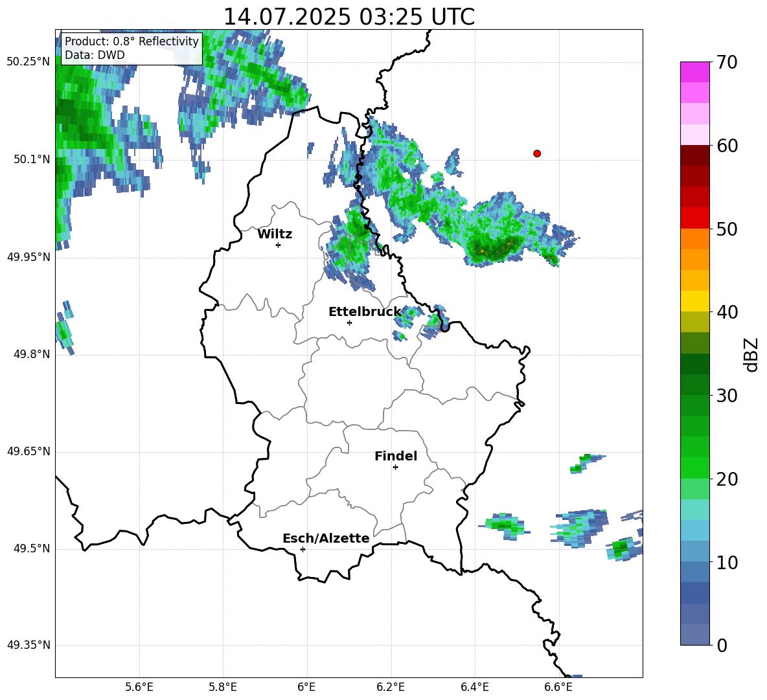Click the bright red swatch just above the 50 dBZ tick
Viewport: 767px width, 700px height.
[x=694, y=218]
